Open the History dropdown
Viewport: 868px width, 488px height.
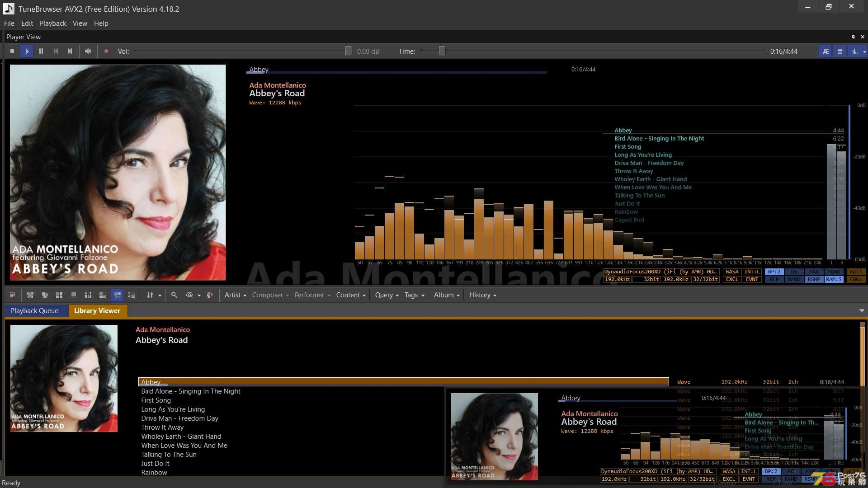pos(482,295)
